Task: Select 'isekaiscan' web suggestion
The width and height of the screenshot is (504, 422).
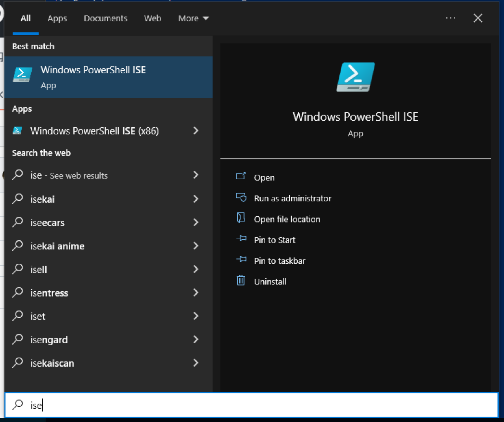Action: (x=108, y=363)
